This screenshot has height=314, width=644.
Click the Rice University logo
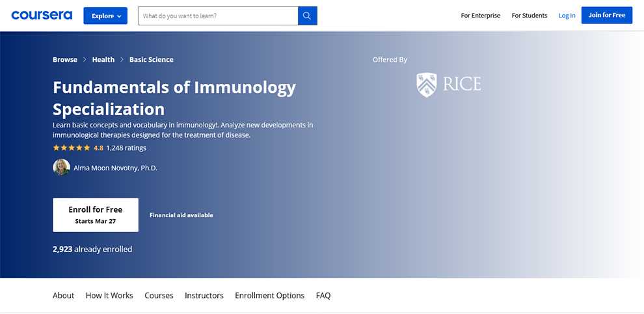pyautogui.click(x=449, y=85)
